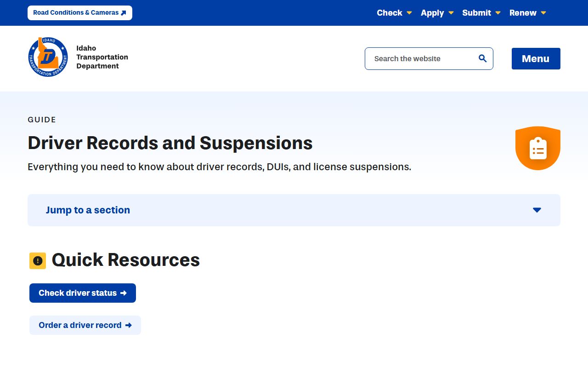
Task: Click the yellow alert icon by Quick Resources
Action: pos(38,261)
